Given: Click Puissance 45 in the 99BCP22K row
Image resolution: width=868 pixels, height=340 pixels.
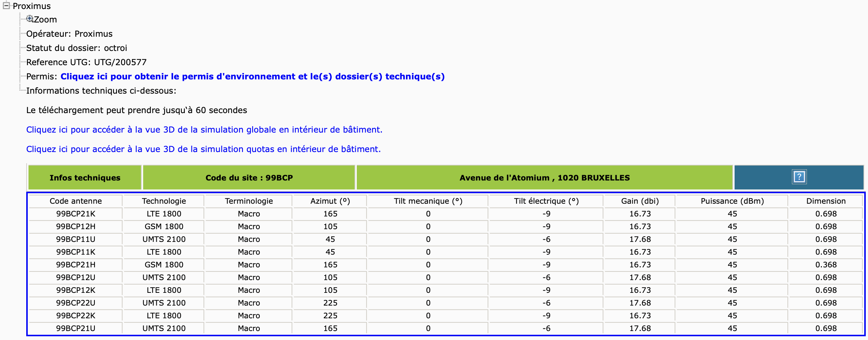Looking at the screenshot, I should click(x=732, y=316).
